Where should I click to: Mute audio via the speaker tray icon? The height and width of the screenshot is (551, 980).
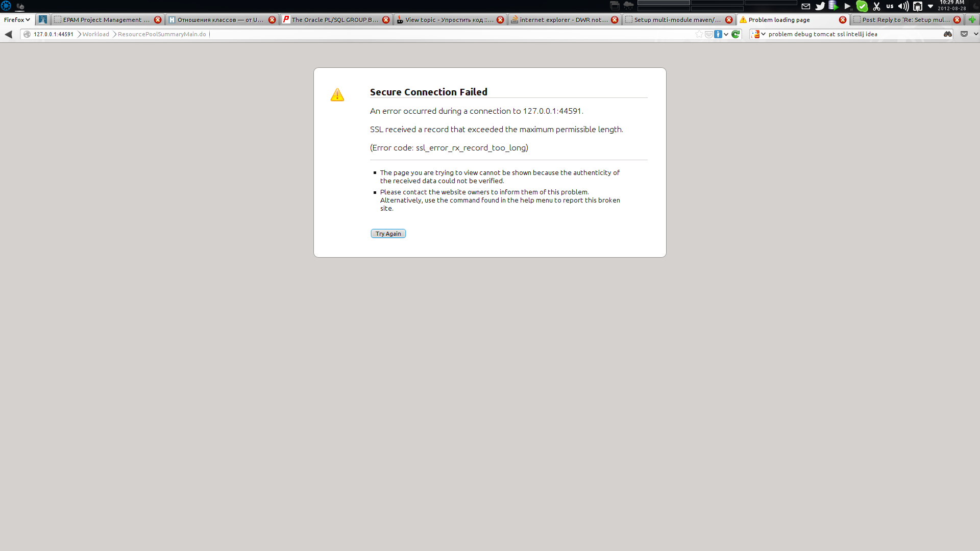(903, 6)
